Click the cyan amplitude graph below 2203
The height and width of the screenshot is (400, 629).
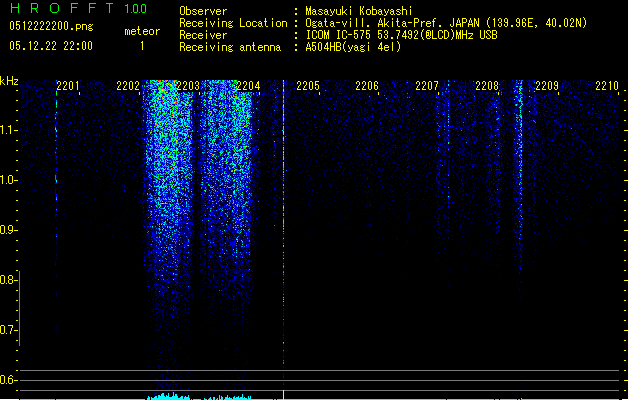coord(168,396)
